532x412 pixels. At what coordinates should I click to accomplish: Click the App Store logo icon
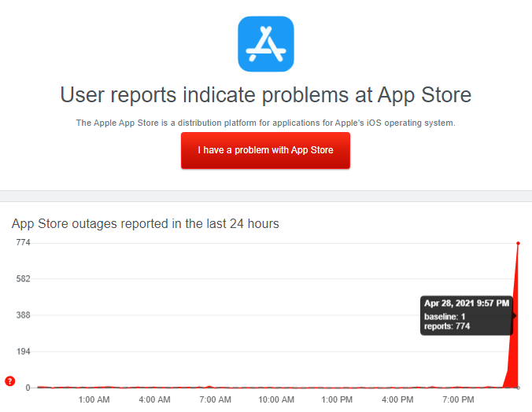[266, 44]
